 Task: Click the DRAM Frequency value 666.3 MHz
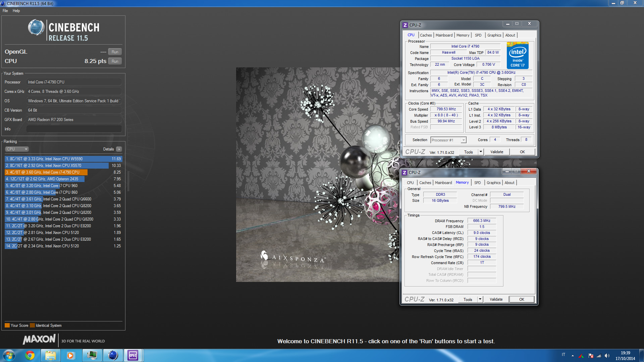click(482, 221)
